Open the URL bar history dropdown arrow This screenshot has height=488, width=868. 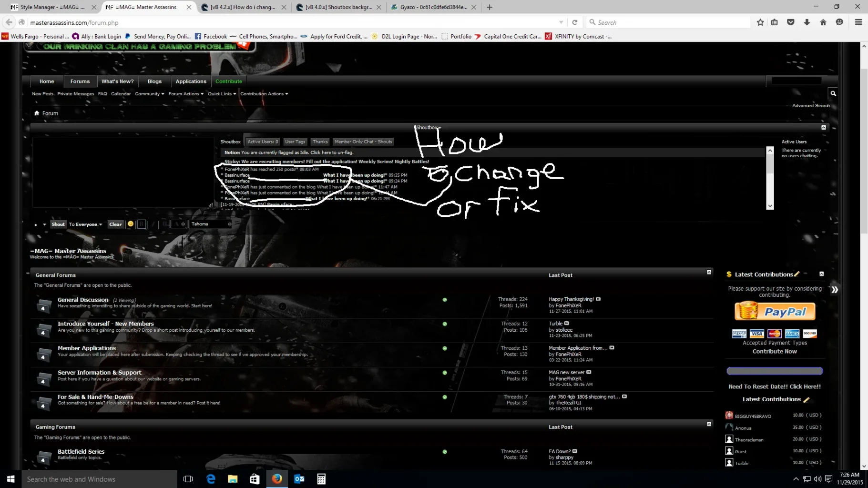pos(561,22)
